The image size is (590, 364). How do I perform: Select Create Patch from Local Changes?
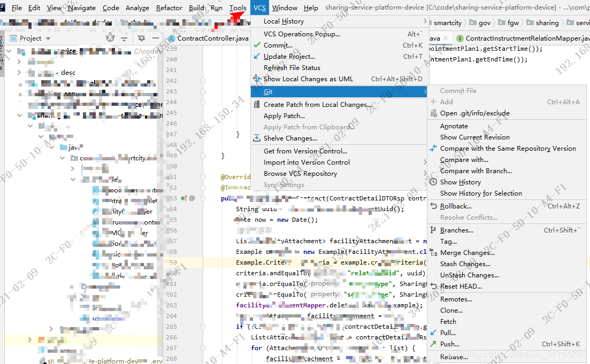coord(340,105)
